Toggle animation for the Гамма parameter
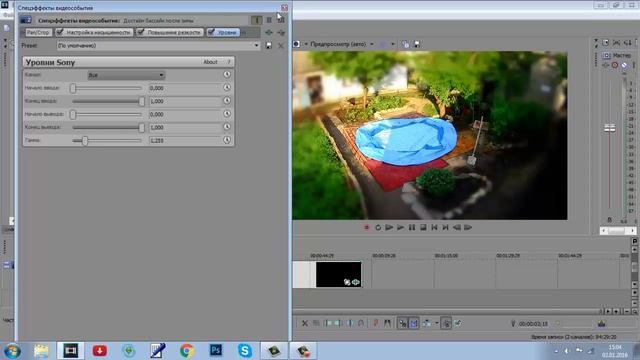 click(227, 140)
